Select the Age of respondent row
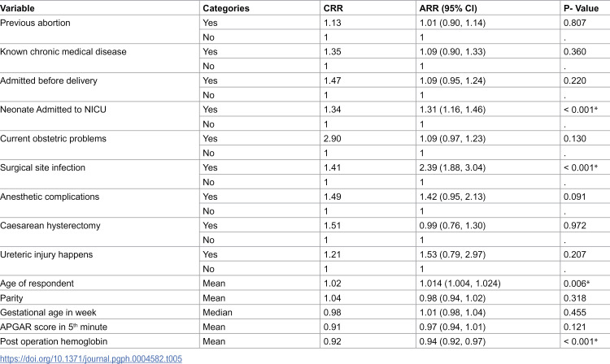The image size is (610, 364). point(305,284)
